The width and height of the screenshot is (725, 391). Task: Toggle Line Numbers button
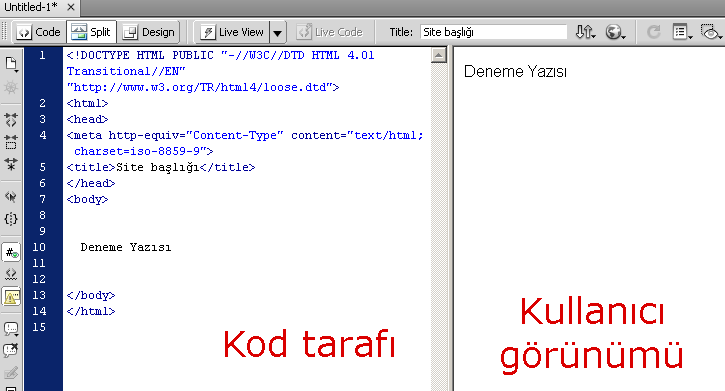pos(11,253)
